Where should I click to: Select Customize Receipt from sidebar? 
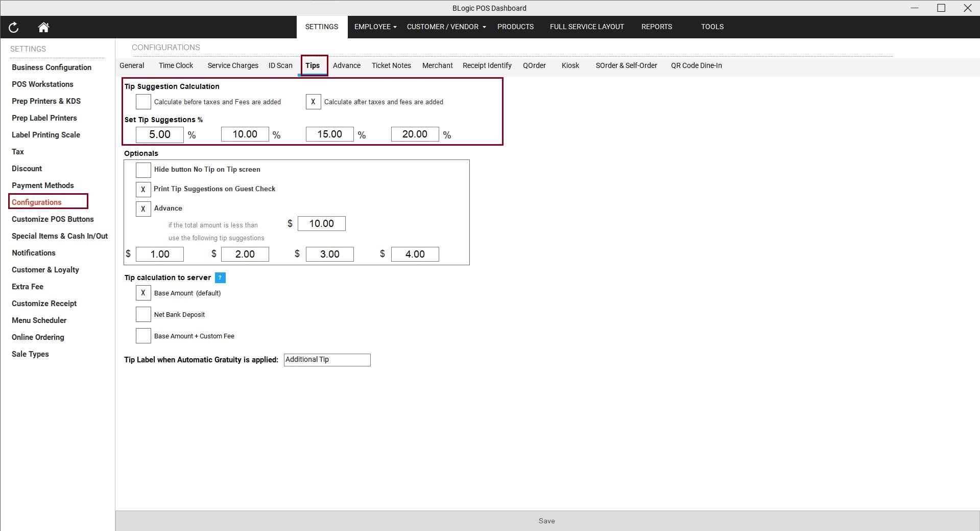[44, 304]
